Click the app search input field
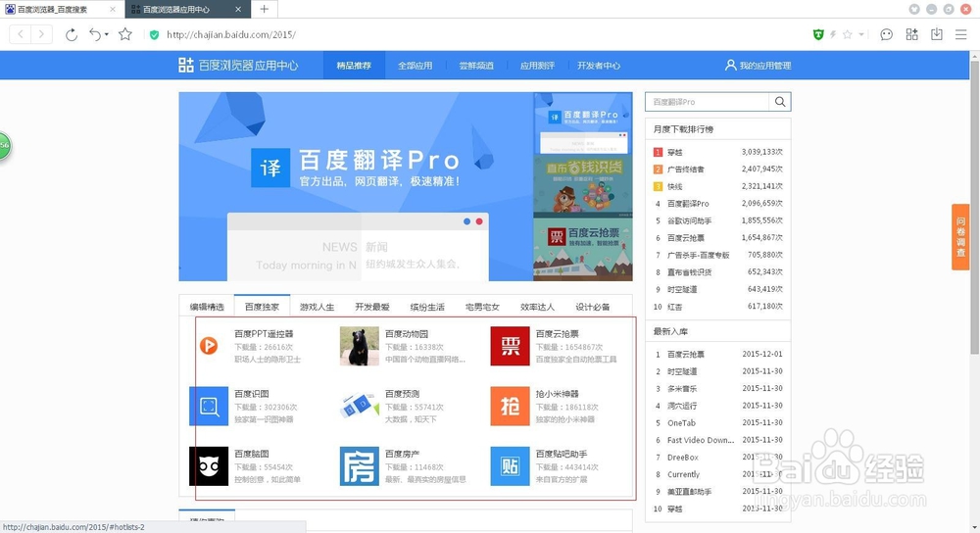This screenshot has width=980, height=533. 707,102
